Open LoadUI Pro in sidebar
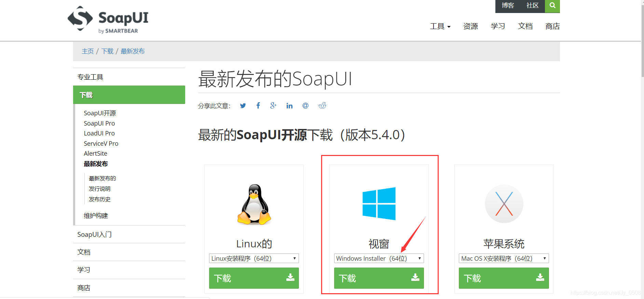 (99, 133)
